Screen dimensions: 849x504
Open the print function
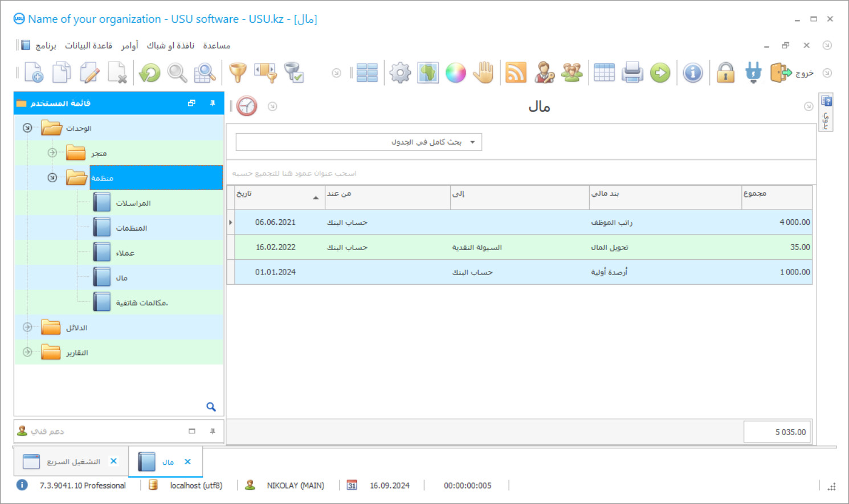[632, 72]
